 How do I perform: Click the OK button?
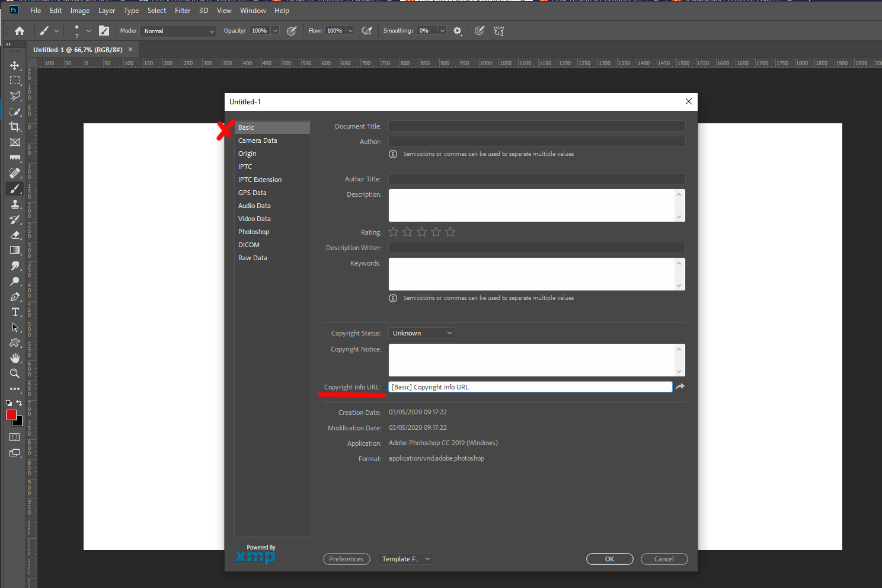610,559
